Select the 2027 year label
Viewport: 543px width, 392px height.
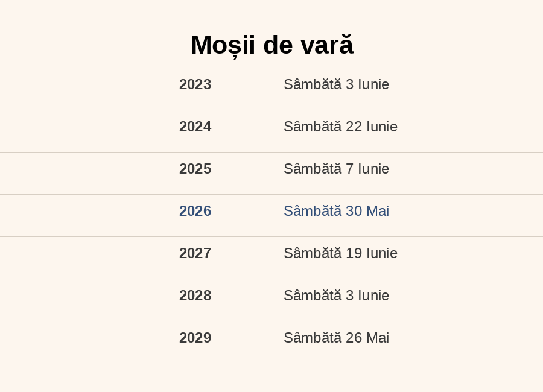tap(195, 253)
